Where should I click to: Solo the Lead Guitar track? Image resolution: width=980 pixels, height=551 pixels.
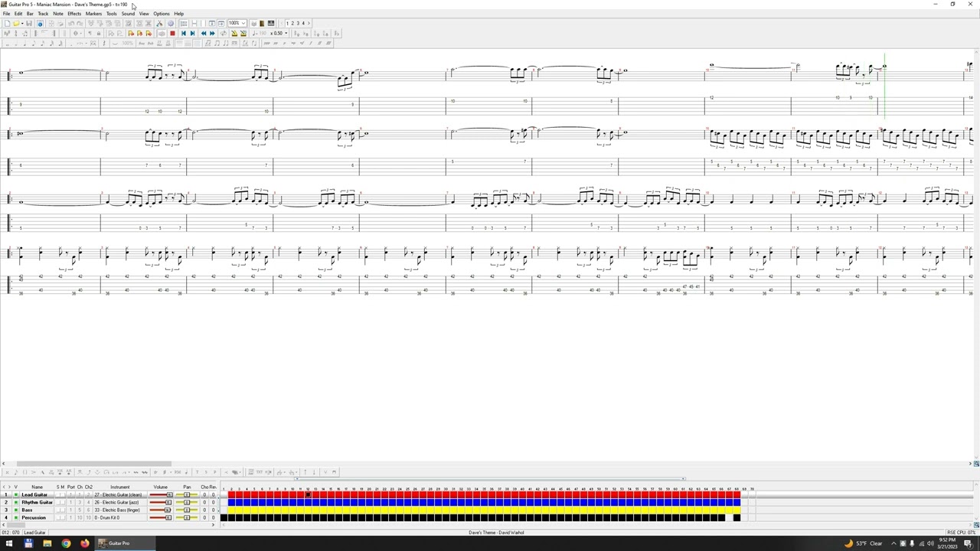[58, 494]
